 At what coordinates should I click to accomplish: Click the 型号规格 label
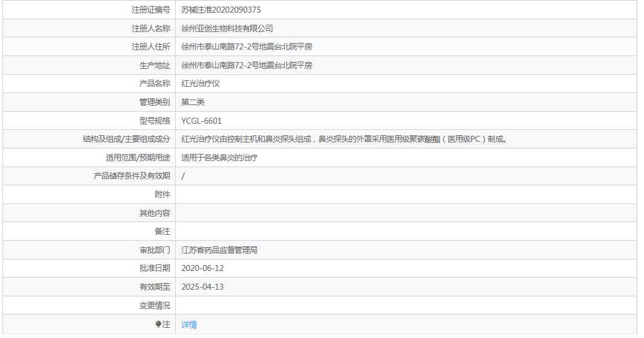coord(155,121)
